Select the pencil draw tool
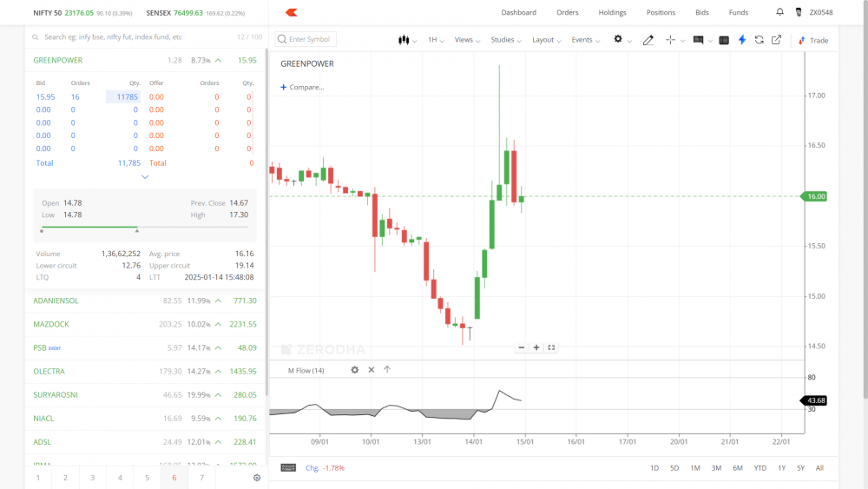The width and height of the screenshot is (868, 489). [x=648, y=40]
